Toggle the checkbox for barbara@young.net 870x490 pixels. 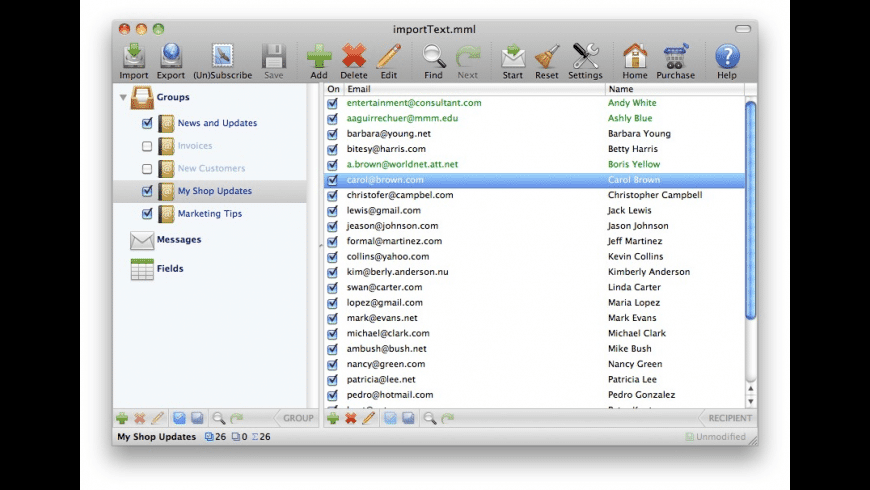tap(333, 134)
